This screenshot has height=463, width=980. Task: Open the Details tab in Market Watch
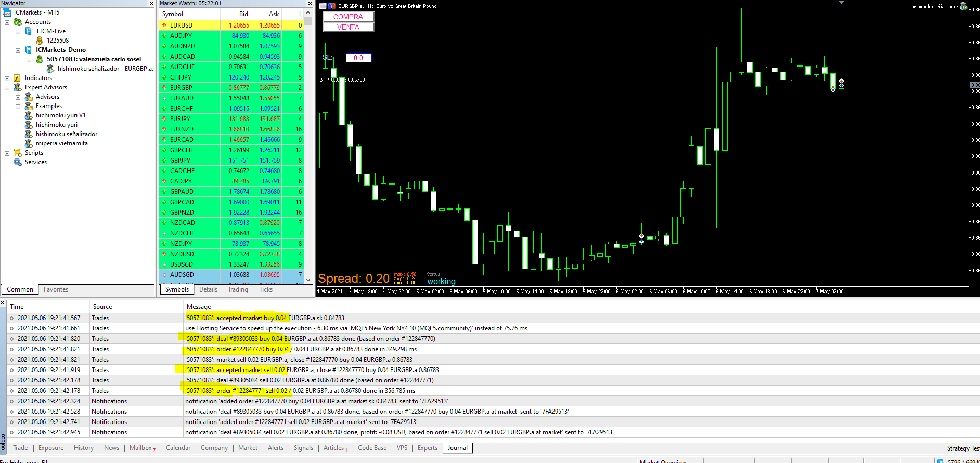pos(208,289)
